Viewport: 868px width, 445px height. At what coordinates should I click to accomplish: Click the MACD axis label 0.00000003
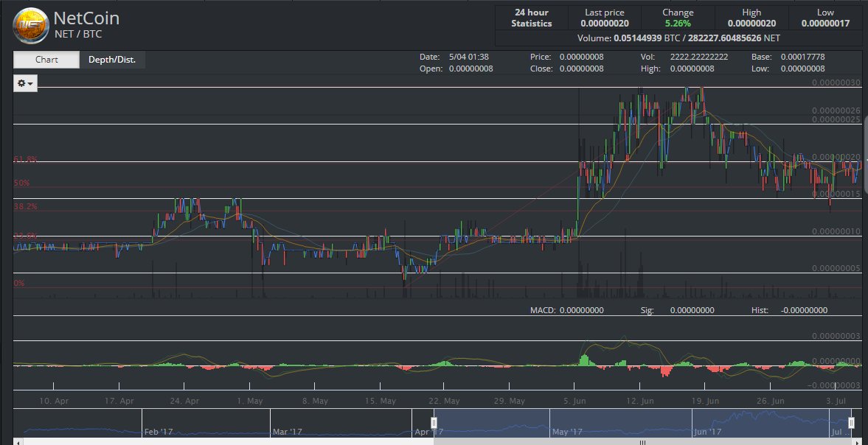(836, 336)
